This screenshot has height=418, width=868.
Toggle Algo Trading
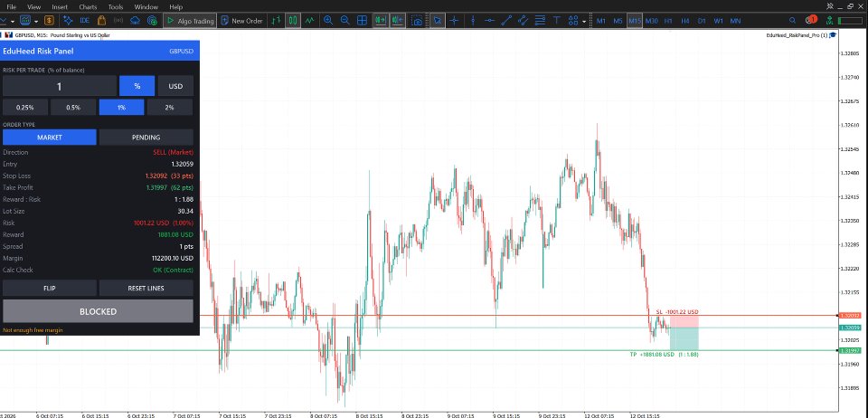click(189, 21)
